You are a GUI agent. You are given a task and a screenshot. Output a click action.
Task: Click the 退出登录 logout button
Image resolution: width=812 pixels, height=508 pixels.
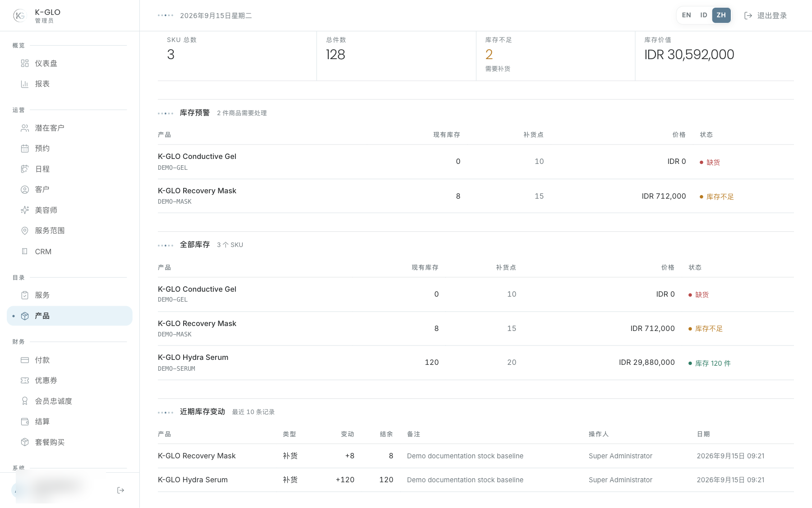[x=766, y=15]
